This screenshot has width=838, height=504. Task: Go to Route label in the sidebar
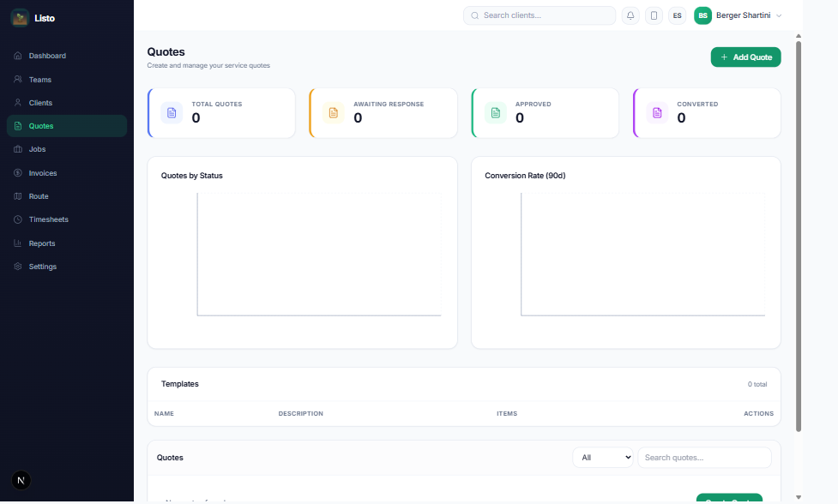point(39,196)
